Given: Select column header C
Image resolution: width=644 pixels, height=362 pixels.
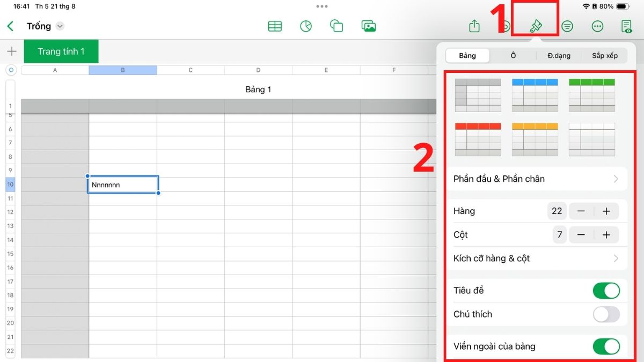Looking at the screenshot, I should [191, 70].
